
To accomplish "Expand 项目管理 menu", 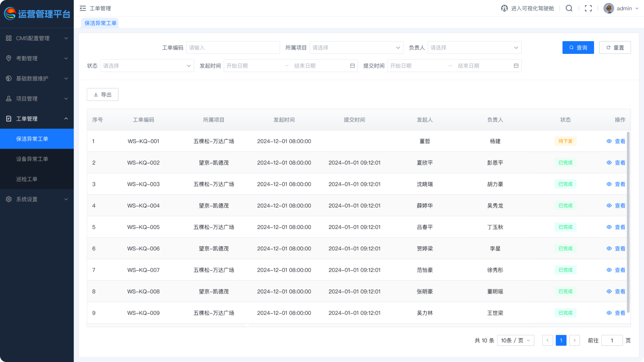I will pyautogui.click(x=66, y=99).
